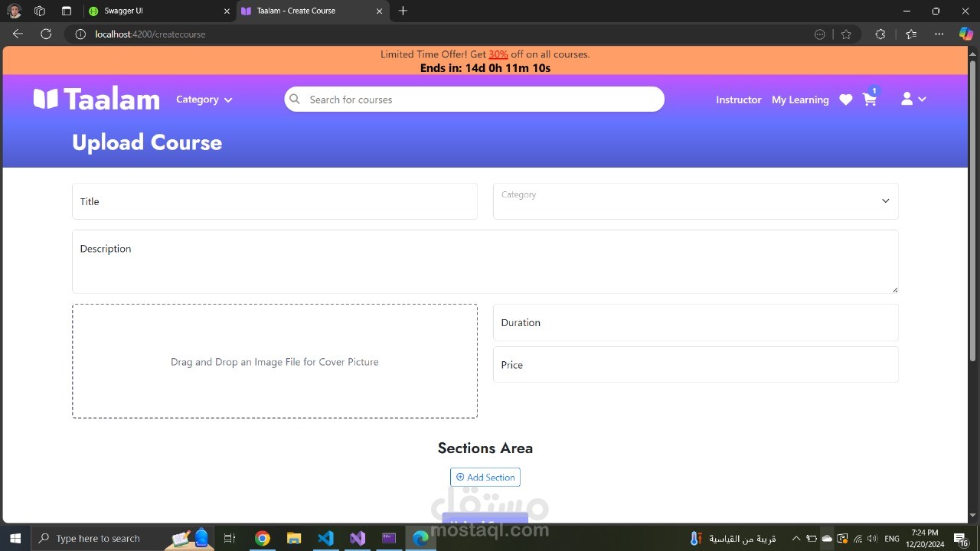Image resolution: width=980 pixels, height=551 pixels.
Task: View site information icon
Action: click(80, 34)
